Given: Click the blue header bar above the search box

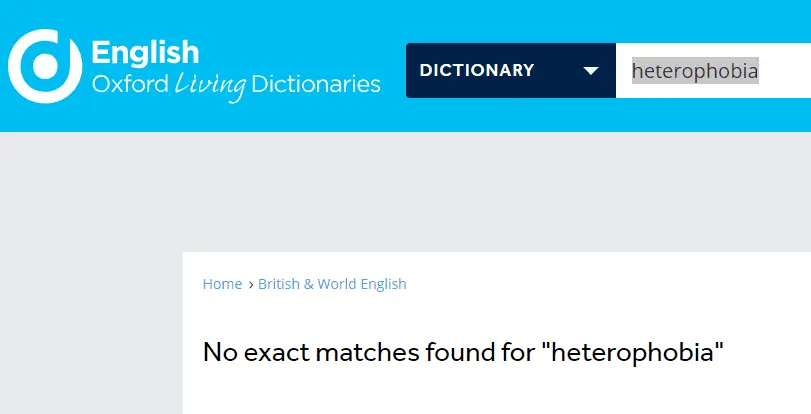Looking at the screenshot, I should (600, 20).
